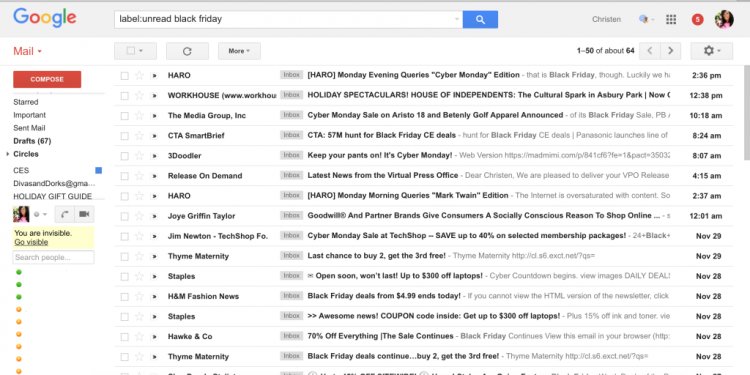Screen dimensions: 750x375
Task: Click the Go visible link
Action: pyautogui.click(x=31, y=242)
